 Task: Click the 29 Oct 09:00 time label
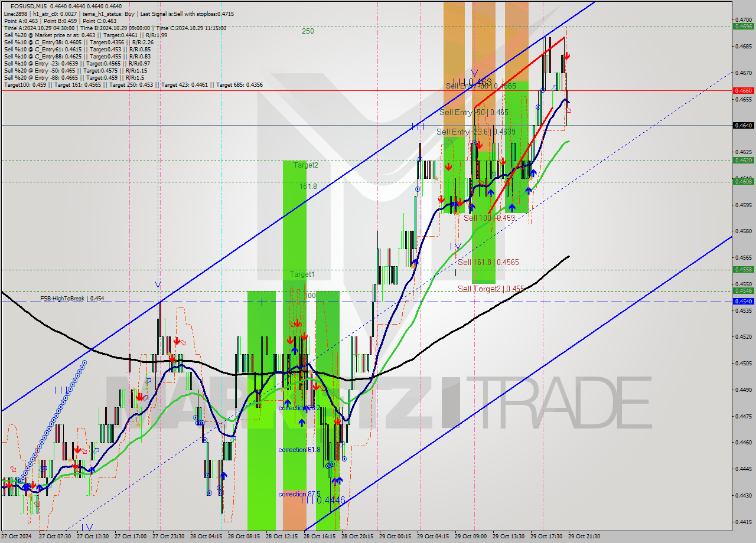[x=470, y=537]
